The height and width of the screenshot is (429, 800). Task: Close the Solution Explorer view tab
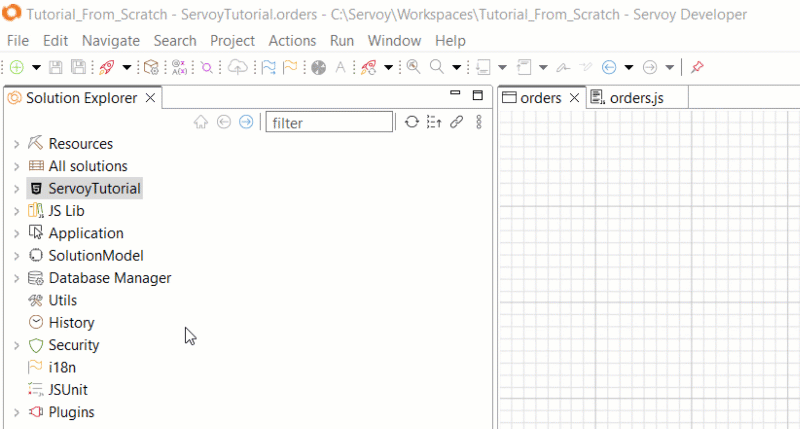tap(150, 98)
